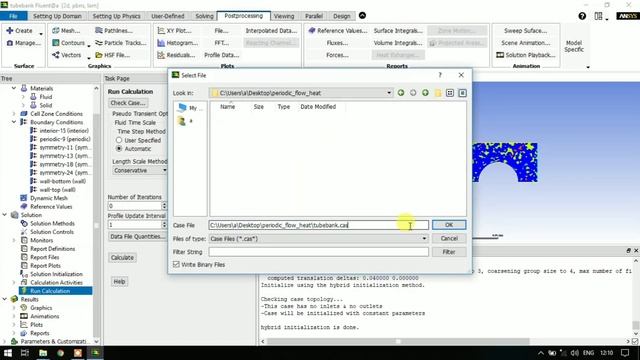Click Check Case button
Image resolution: width=640 pixels, height=360 pixels.
pyautogui.click(x=128, y=103)
